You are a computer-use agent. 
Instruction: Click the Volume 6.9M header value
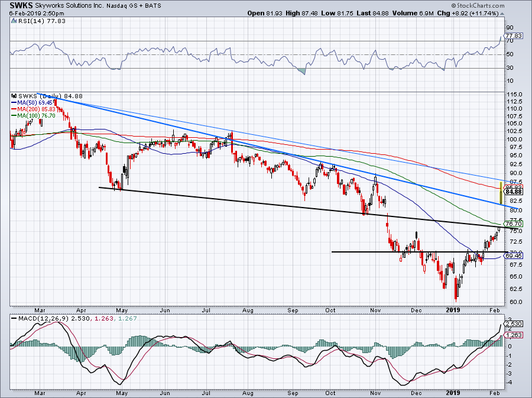click(x=413, y=13)
